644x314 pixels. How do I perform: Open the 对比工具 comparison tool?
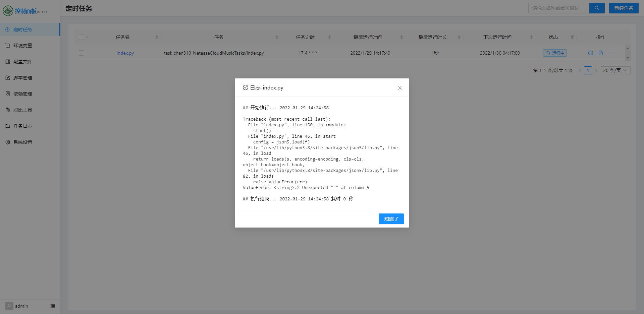[x=22, y=110]
